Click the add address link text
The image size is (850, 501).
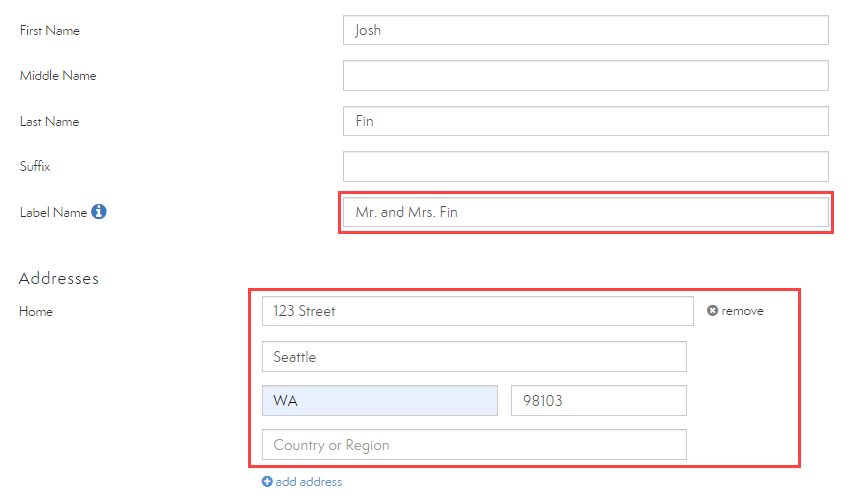309,482
